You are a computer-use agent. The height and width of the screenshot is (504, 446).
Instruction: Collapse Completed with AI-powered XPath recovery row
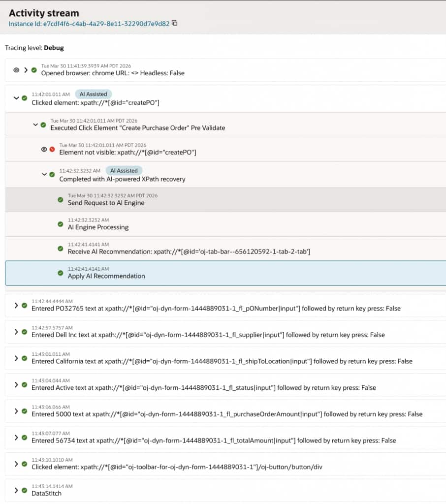click(44, 174)
